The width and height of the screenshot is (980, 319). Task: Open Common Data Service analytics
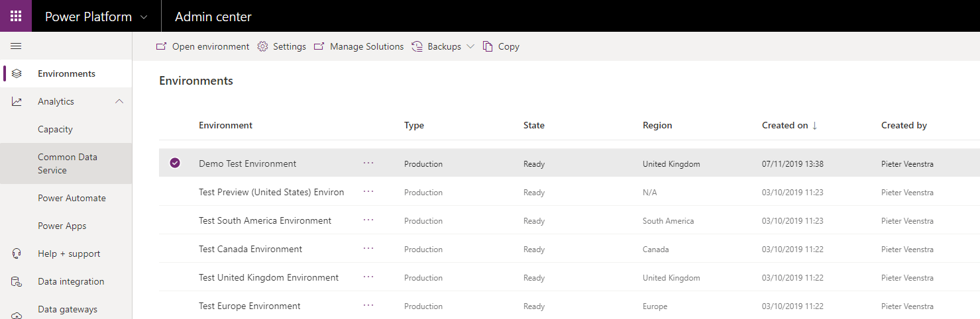point(68,163)
